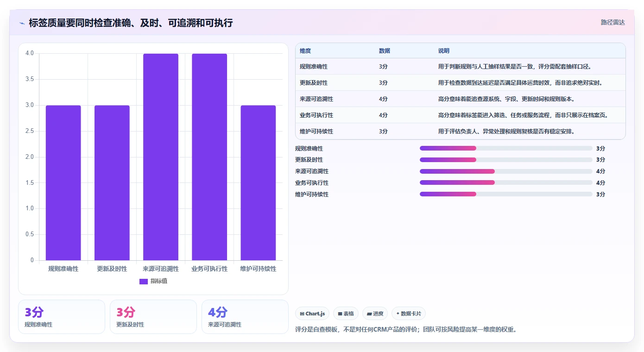The height and width of the screenshot is (352, 644).
Task: Click the 更新及时性 progress bar
Action: coord(506,160)
